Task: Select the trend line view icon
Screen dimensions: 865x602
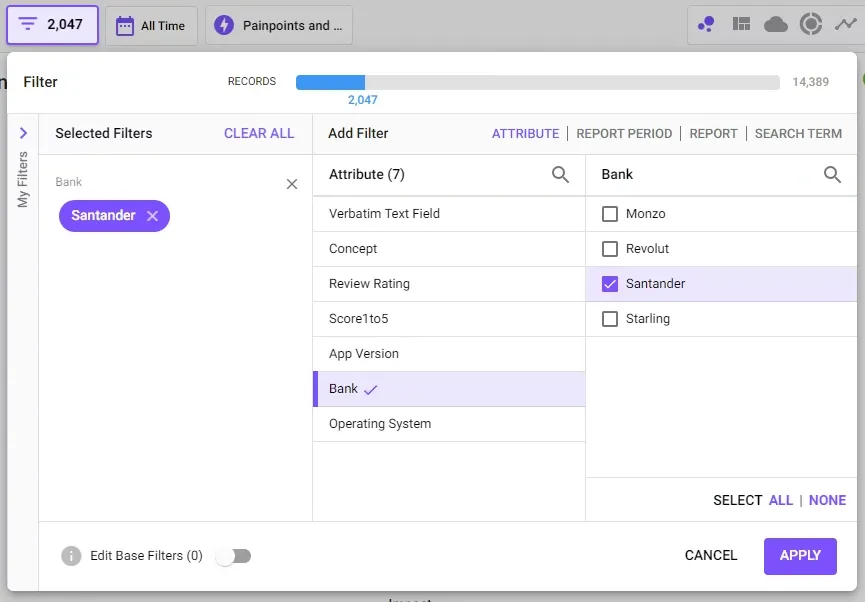Action: (845, 24)
